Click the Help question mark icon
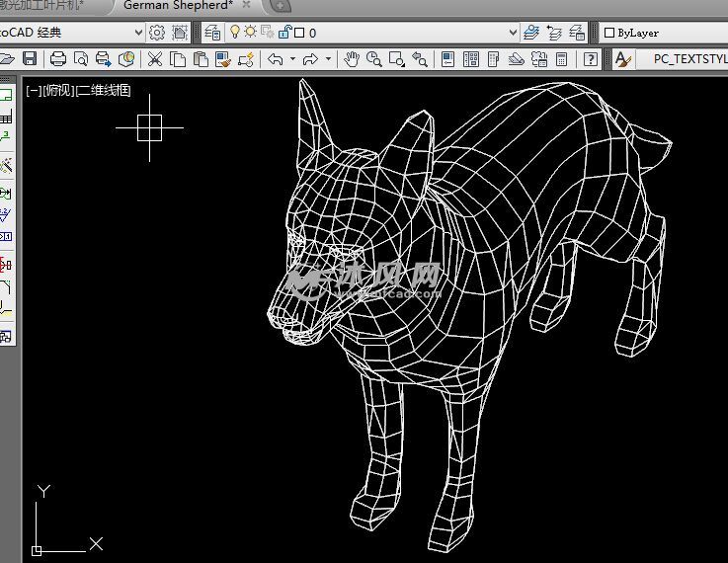 tap(591, 59)
